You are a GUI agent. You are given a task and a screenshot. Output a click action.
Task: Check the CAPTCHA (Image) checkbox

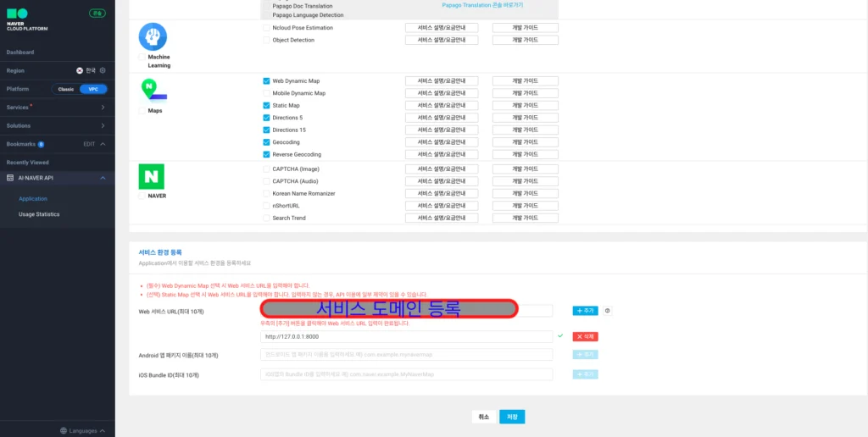pyautogui.click(x=266, y=169)
